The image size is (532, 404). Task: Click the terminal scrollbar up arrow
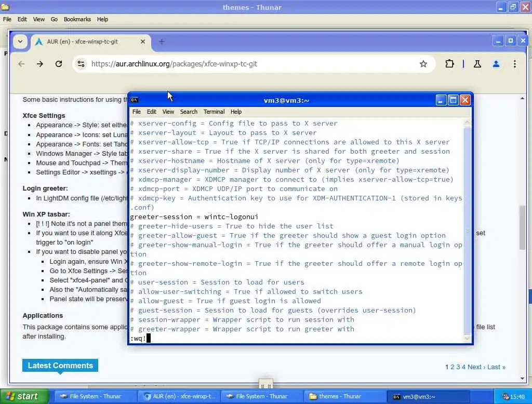[x=467, y=122]
